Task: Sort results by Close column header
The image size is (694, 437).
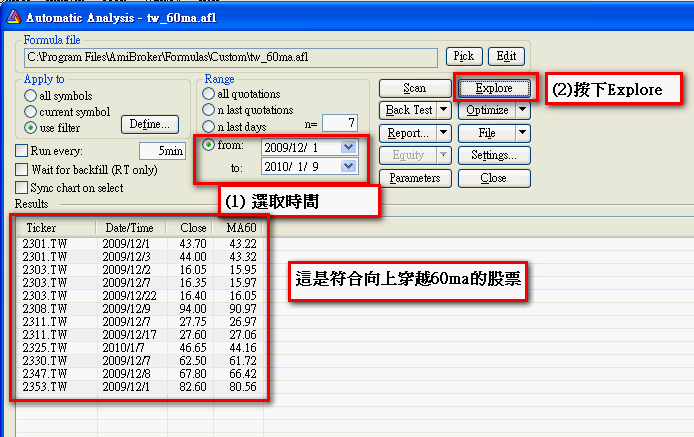Action: (x=189, y=228)
